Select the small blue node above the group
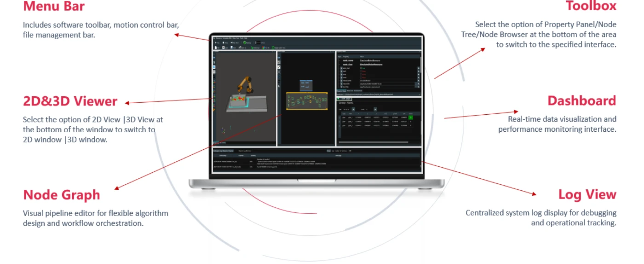644x264 pixels. (x=306, y=86)
